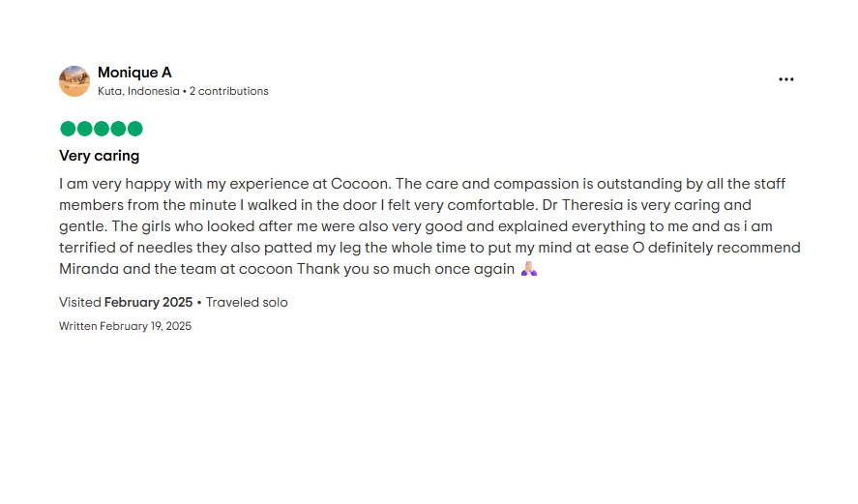
Task: Click the word "Miranda" in the review text
Action: pos(89,269)
